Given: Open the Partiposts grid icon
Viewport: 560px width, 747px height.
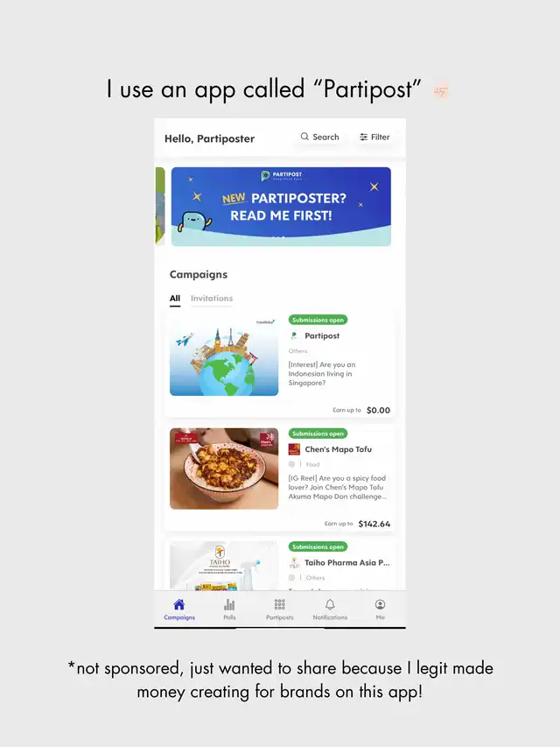Looking at the screenshot, I should pos(279,604).
